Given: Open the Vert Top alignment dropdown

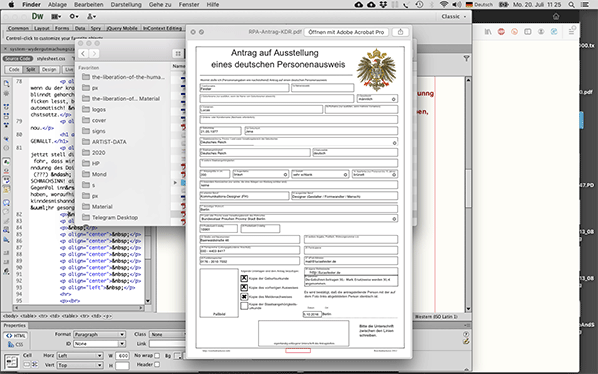Looking at the screenshot, I should tap(80, 365).
